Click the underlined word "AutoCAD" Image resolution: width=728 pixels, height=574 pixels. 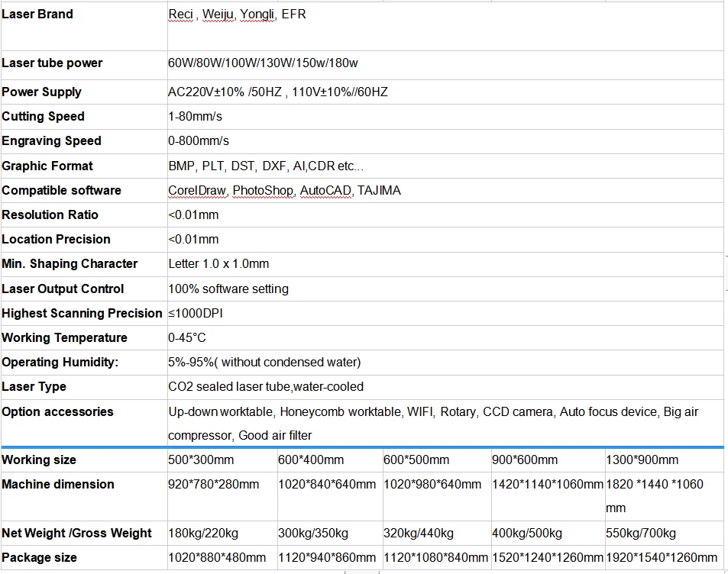tap(325, 191)
